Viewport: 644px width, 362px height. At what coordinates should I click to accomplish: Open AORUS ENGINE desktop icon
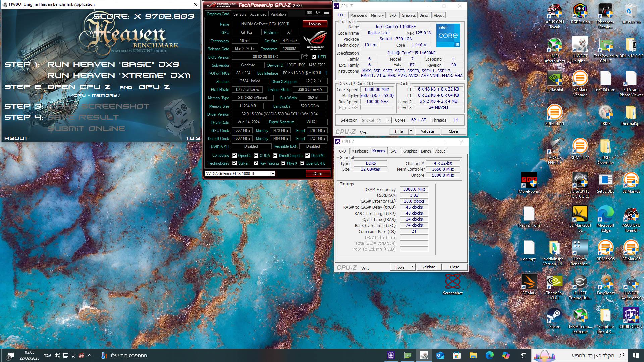(554, 152)
